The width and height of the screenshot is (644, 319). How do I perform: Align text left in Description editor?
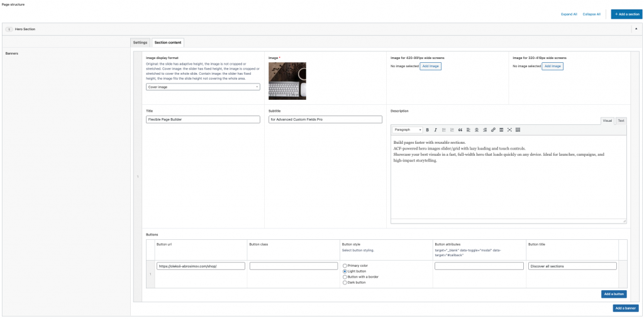[x=468, y=130]
